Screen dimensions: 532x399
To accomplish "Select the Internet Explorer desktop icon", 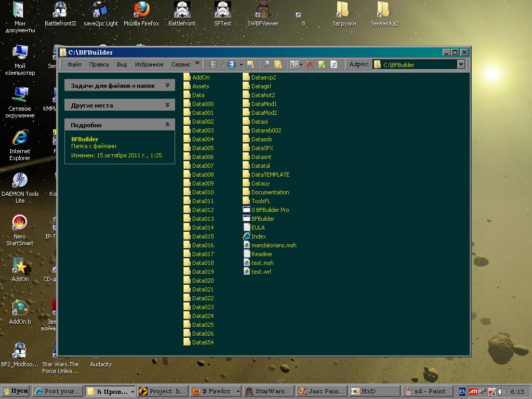I will pyautogui.click(x=20, y=145).
